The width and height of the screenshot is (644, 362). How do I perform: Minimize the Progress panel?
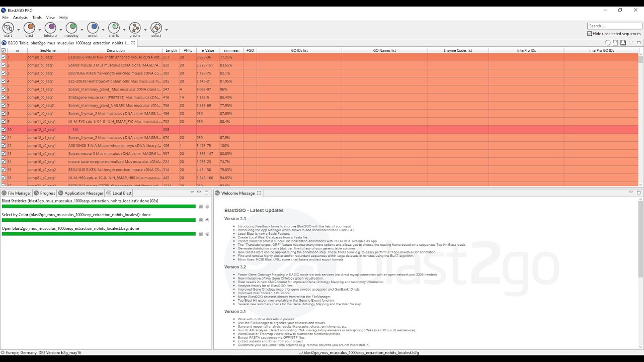pyautogui.click(x=199, y=193)
